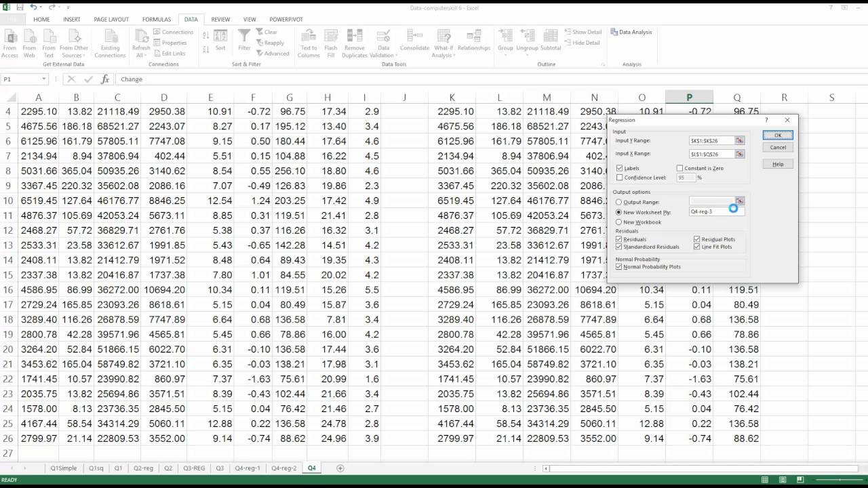Image resolution: width=868 pixels, height=488 pixels.
Task: Open the FORMULAS ribbon tab
Action: [157, 20]
